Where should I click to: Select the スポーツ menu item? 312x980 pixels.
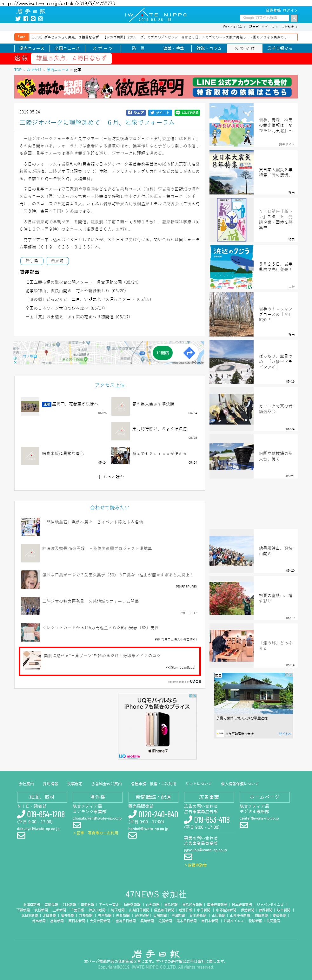click(103, 48)
